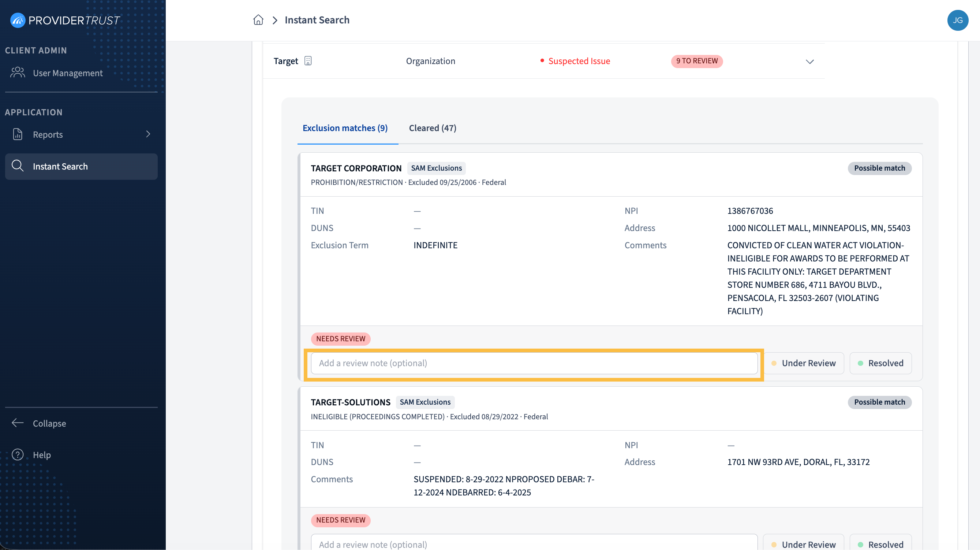Screen dimensions: 980x550
Task: Click the Possible match badge on TARGET-SOLUTIONS
Action: pyautogui.click(x=880, y=402)
